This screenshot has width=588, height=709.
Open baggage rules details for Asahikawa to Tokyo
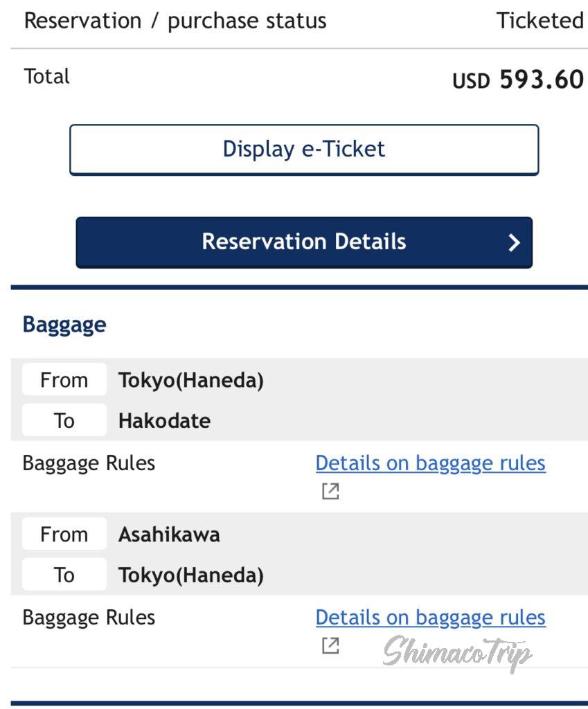(430, 618)
